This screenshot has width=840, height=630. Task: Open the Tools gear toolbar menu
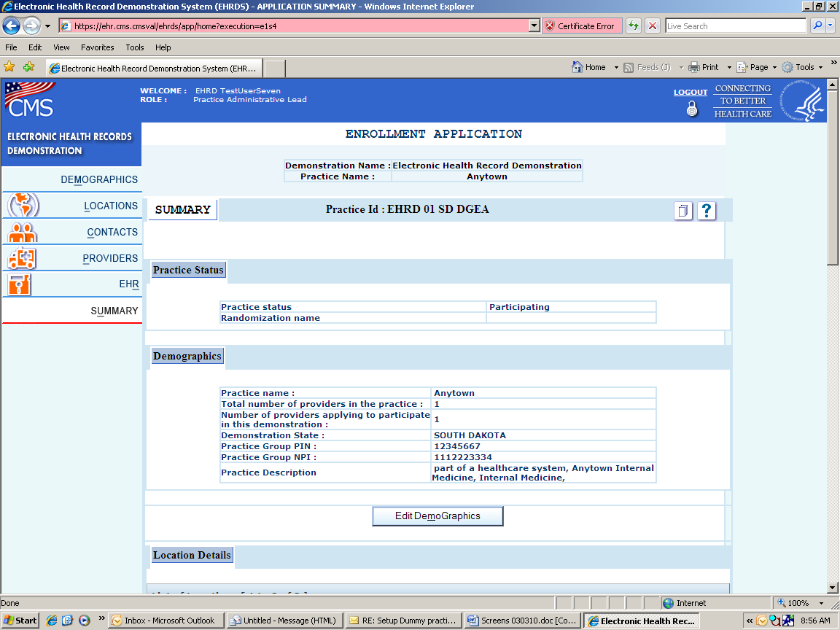pos(803,67)
